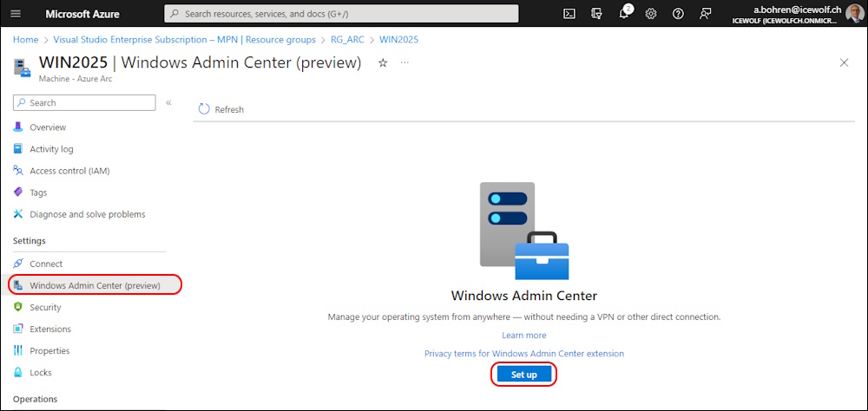Open WIN2025 breadcrumb link
The image size is (868, 411).
tap(398, 40)
